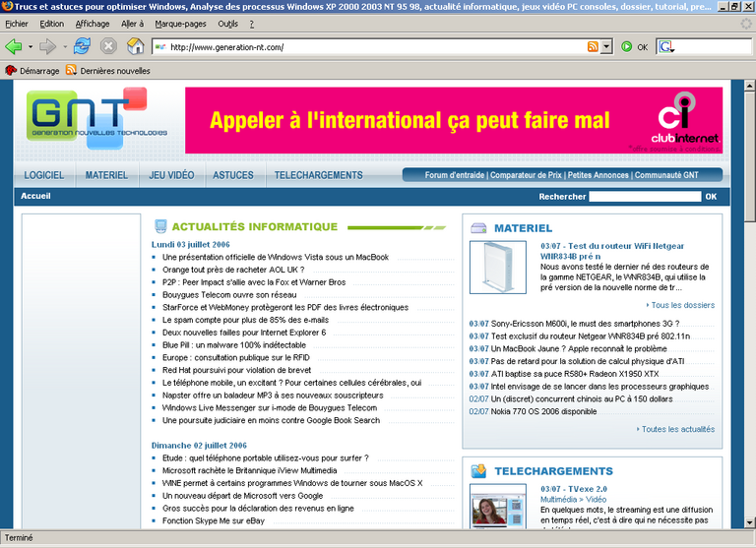Viewport: 756px width, 548px height.
Task: Open the Edition menu
Action: point(51,24)
